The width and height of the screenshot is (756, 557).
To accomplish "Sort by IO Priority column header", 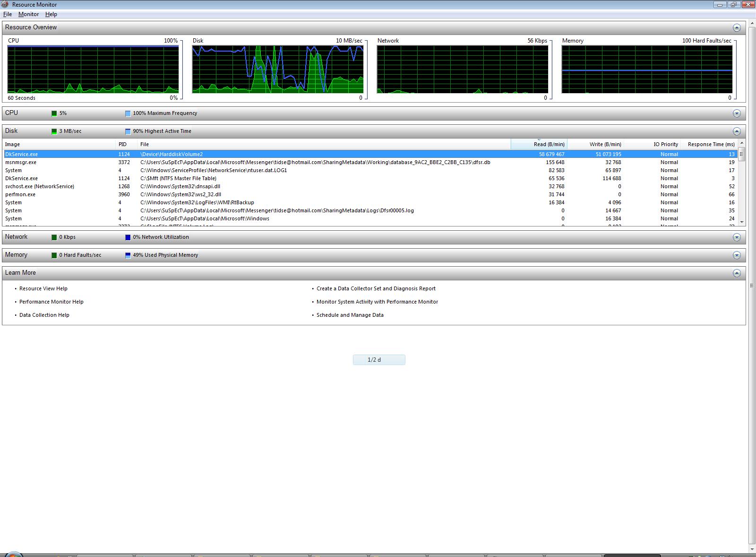I will [x=652, y=144].
